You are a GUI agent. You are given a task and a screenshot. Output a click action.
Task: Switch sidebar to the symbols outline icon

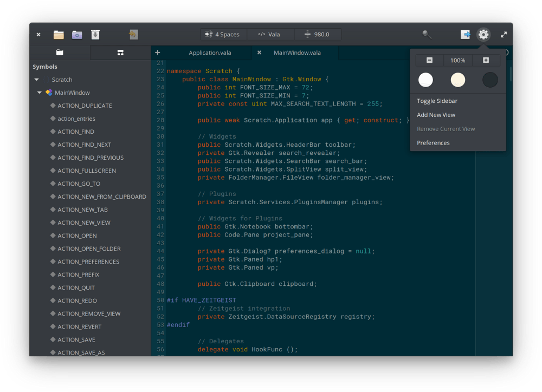[x=120, y=53]
